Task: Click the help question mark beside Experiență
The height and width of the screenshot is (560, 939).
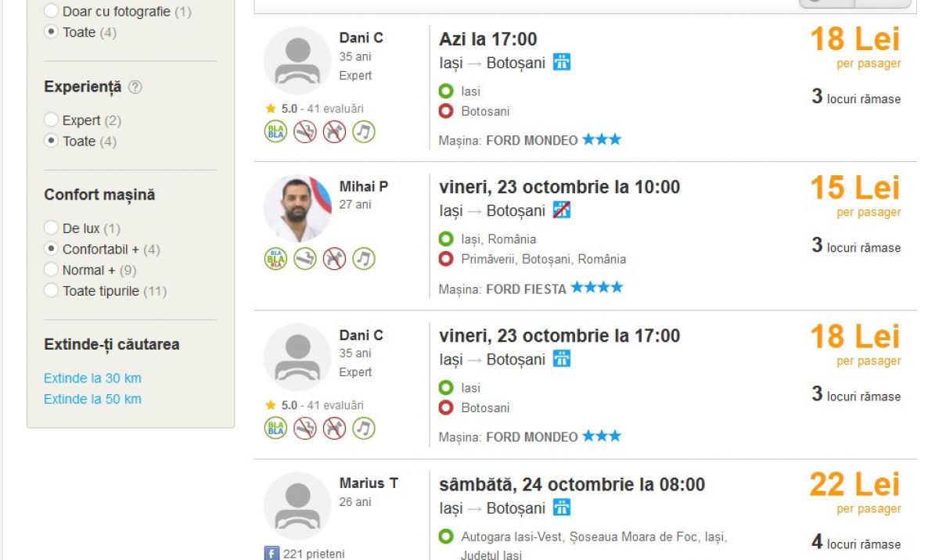Action: 135,88
